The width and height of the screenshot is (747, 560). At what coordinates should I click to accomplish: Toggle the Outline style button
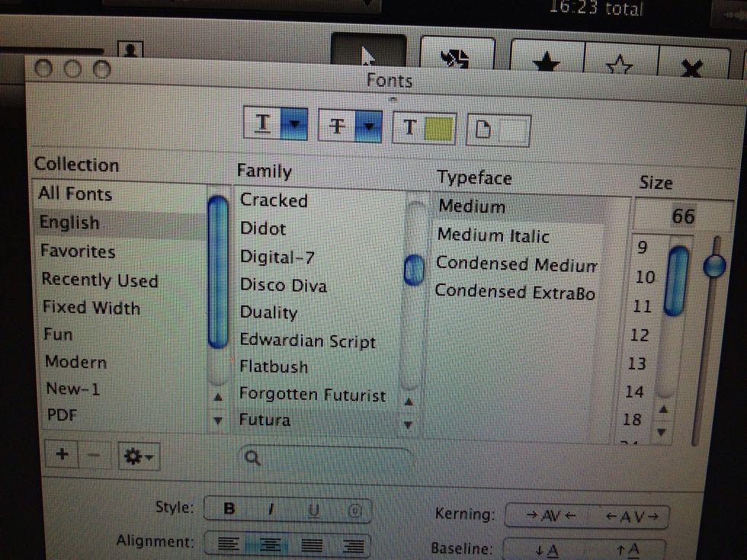(355, 511)
